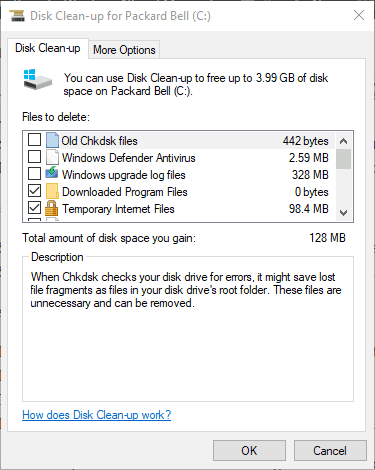
Task: Click the Windows upgrade log files icon
Action: [x=52, y=174]
